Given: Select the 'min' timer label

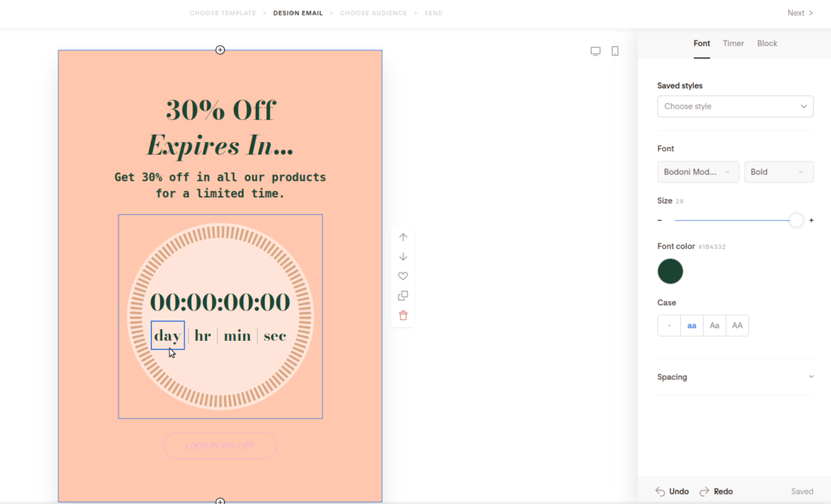Looking at the screenshot, I should pyautogui.click(x=237, y=335).
